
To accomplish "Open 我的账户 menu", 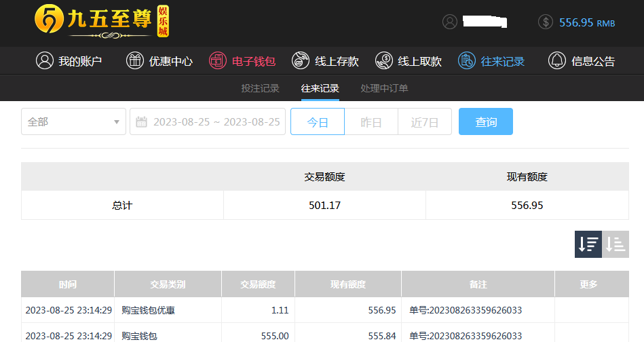I will (x=69, y=61).
